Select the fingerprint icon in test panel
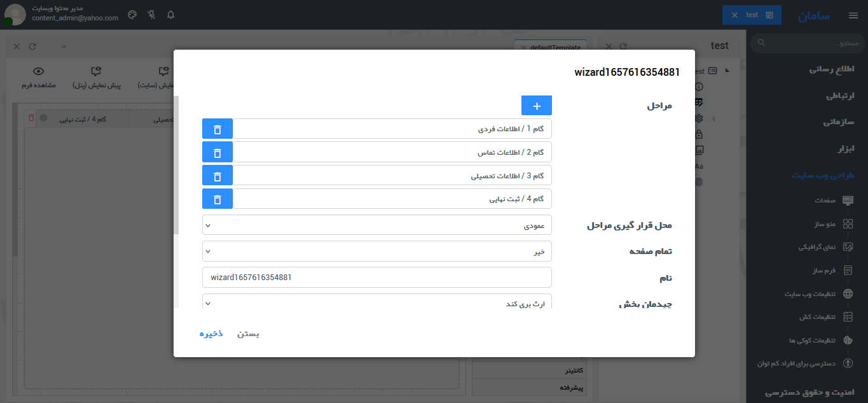The width and height of the screenshot is (868, 403). pyautogui.click(x=699, y=182)
